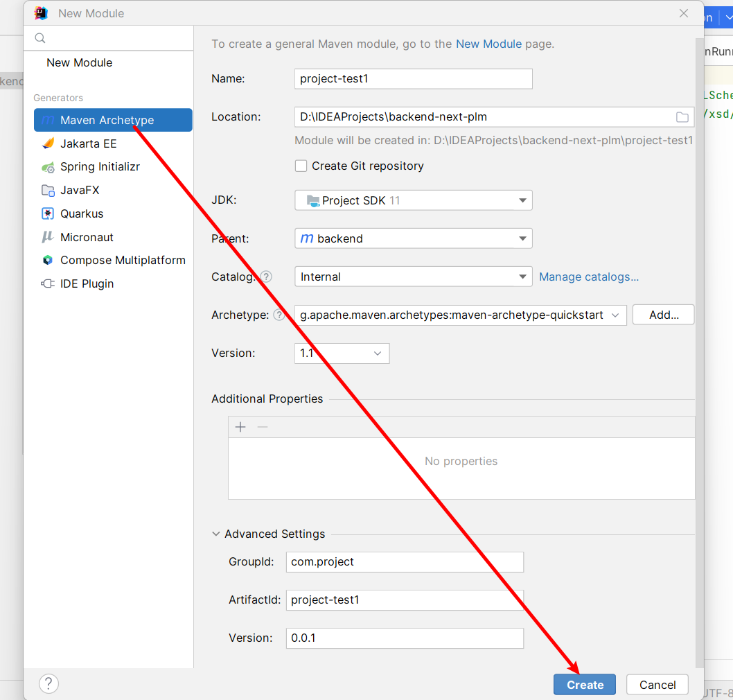Open the Catalog Internal dropdown

[413, 277]
